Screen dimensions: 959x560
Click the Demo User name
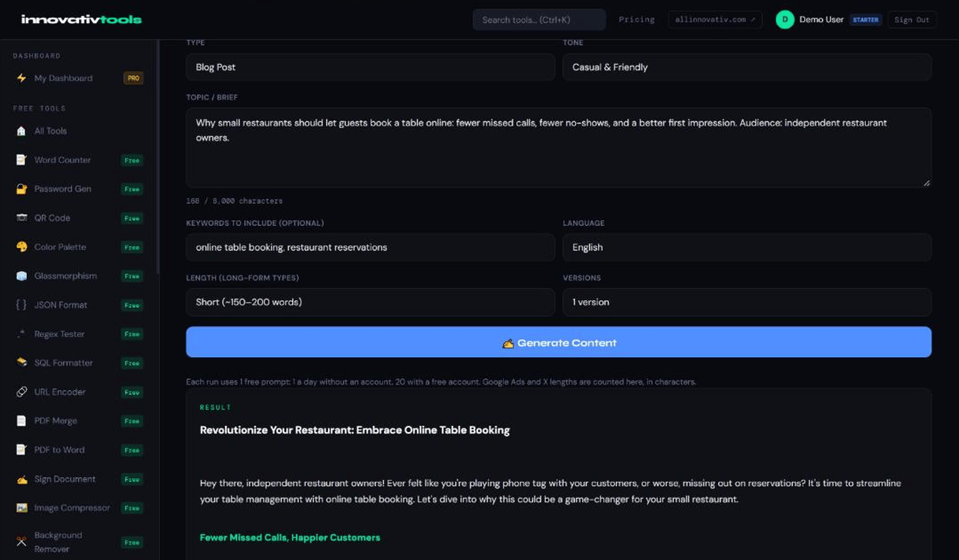coord(822,20)
